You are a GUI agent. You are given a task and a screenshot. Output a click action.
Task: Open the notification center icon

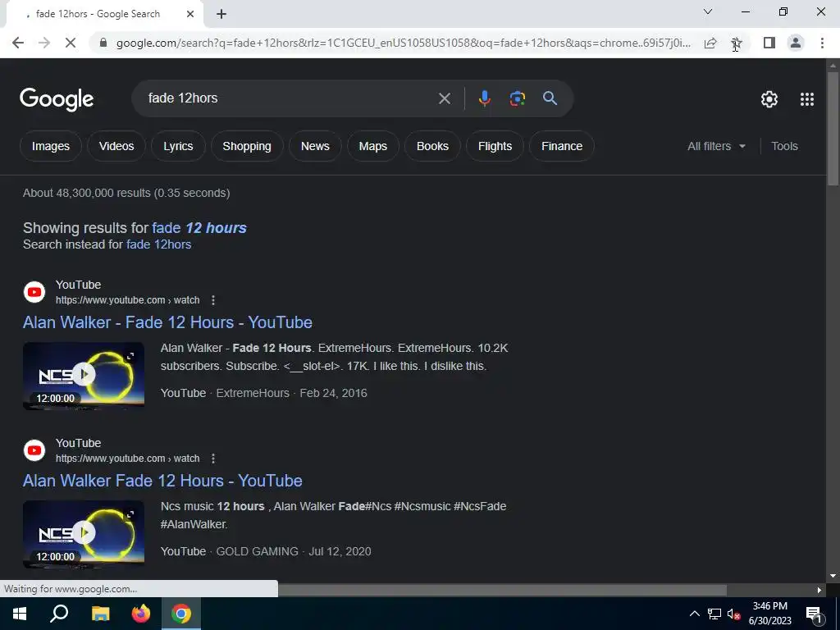[814, 614]
